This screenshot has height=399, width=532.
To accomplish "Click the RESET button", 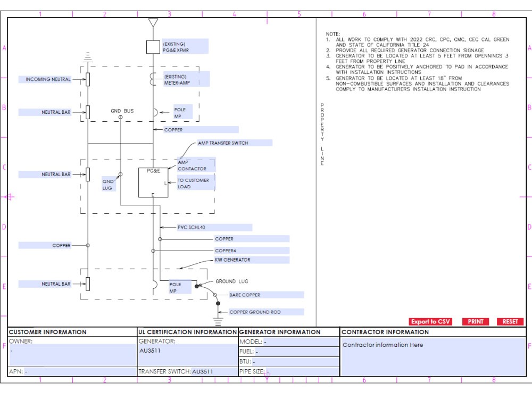I will pyautogui.click(x=510, y=322).
